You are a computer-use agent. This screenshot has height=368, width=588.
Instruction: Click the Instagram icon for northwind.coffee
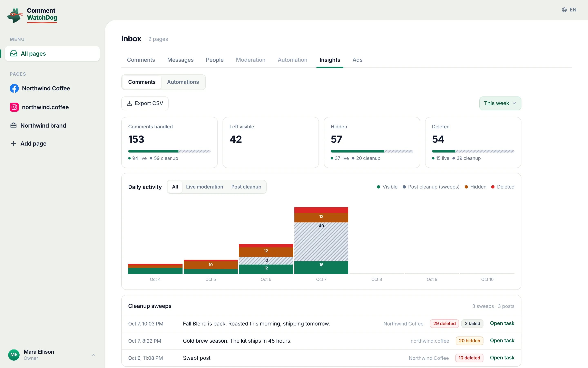[14, 107]
